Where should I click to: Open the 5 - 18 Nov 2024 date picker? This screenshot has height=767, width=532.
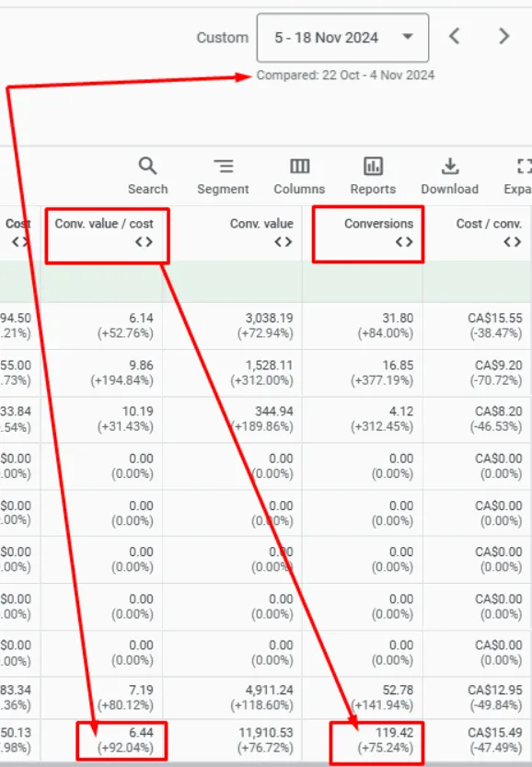tap(342, 38)
